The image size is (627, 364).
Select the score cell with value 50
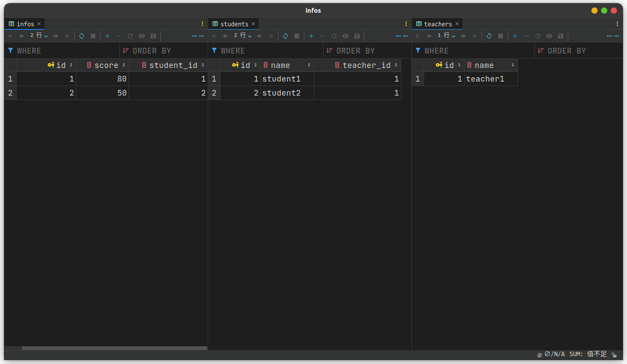click(x=103, y=93)
